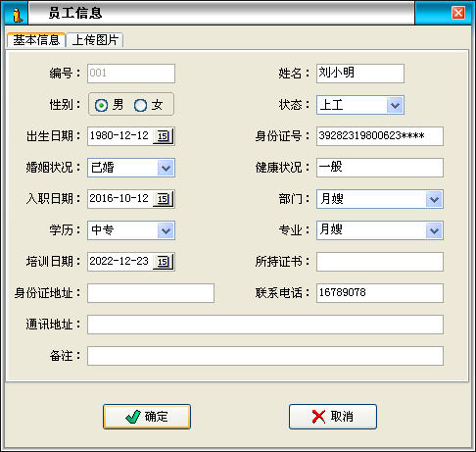The image size is (476, 452).
Task: Focus the 备注 text field
Action: pos(265,356)
